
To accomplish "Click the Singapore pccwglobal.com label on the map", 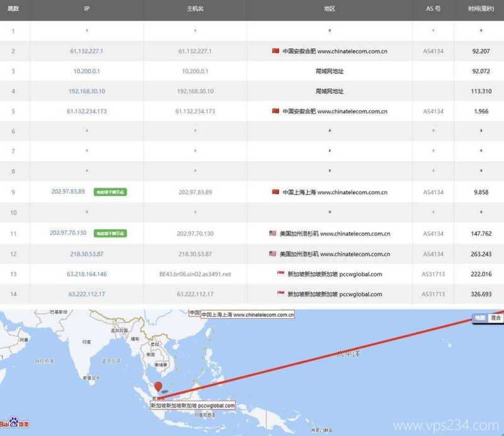I will (192, 405).
